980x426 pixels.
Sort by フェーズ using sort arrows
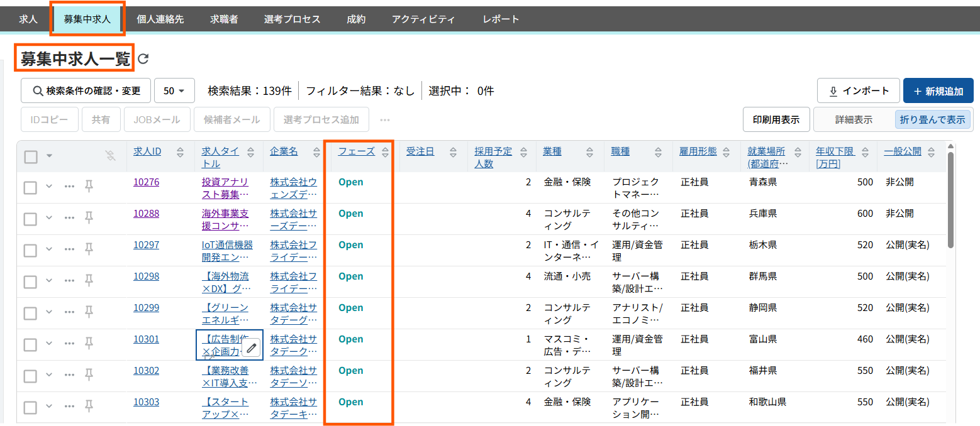click(386, 152)
